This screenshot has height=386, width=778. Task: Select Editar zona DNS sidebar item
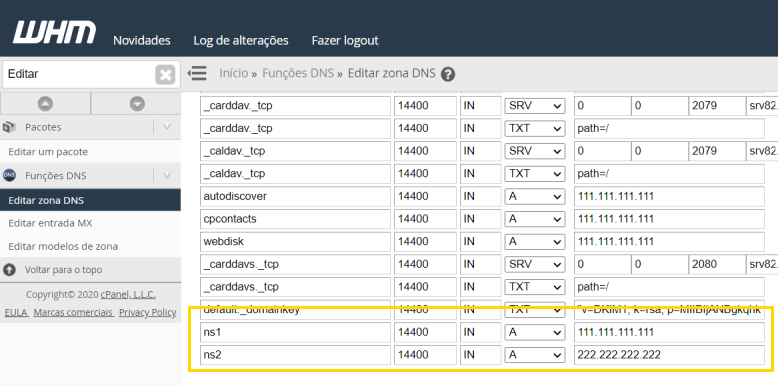pos(90,200)
